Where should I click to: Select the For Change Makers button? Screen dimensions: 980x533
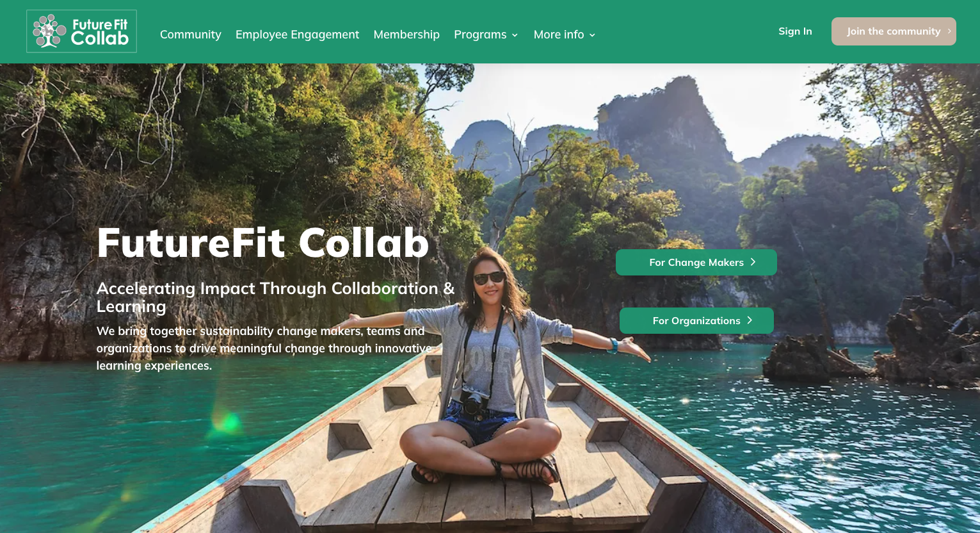tap(696, 263)
